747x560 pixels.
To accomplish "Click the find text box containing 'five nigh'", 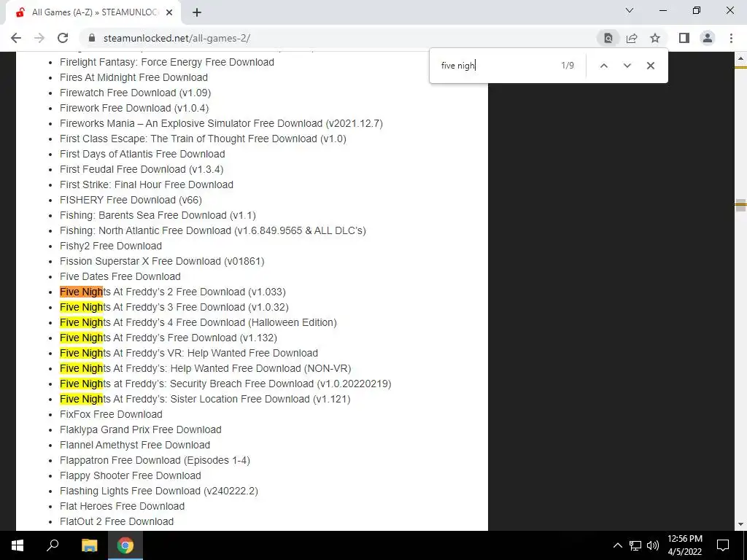I will [x=495, y=66].
